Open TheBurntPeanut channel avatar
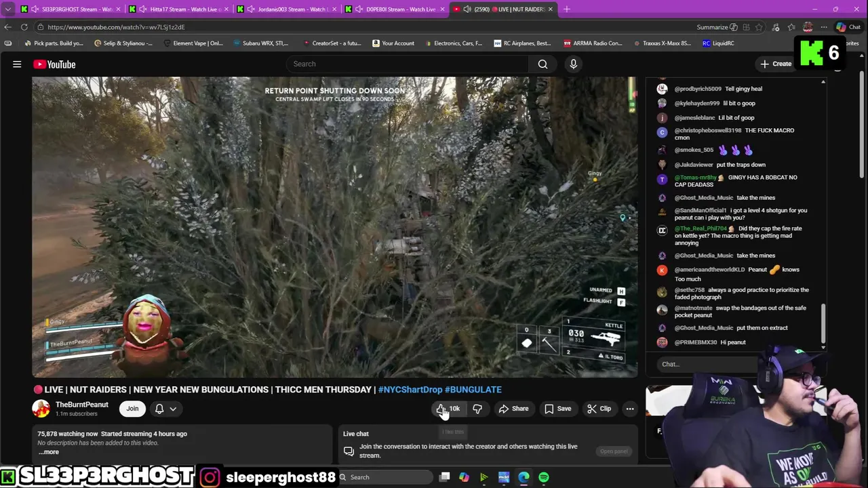The height and width of the screenshot is (488, 868). 41,409
